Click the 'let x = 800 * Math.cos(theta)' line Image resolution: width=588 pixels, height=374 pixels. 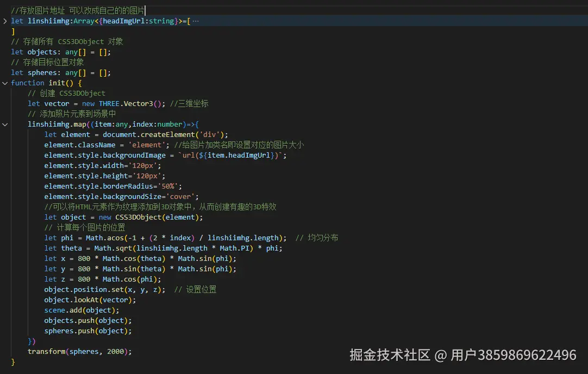(140, 258)
